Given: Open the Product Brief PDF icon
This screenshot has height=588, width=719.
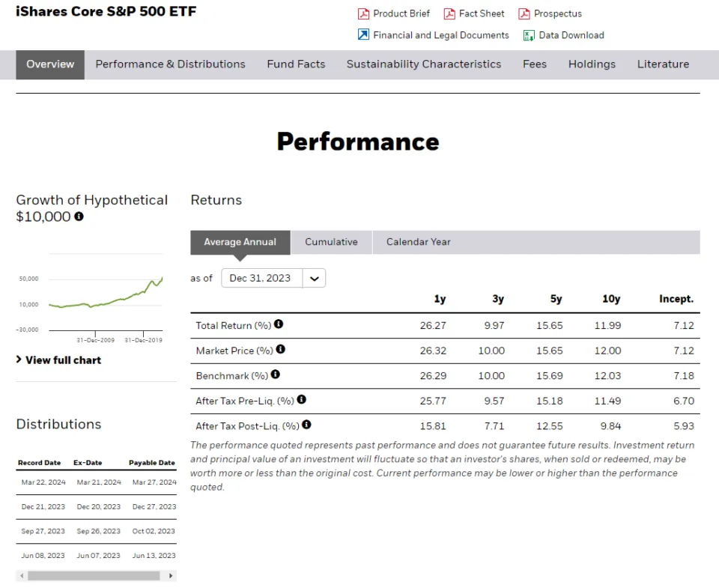Looking at the screenshot, I should point(362,13).
